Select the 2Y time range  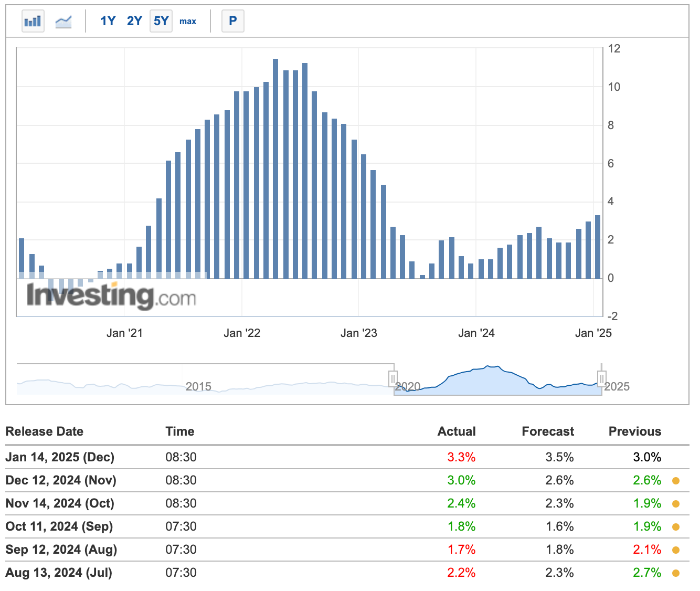[134, 21]
